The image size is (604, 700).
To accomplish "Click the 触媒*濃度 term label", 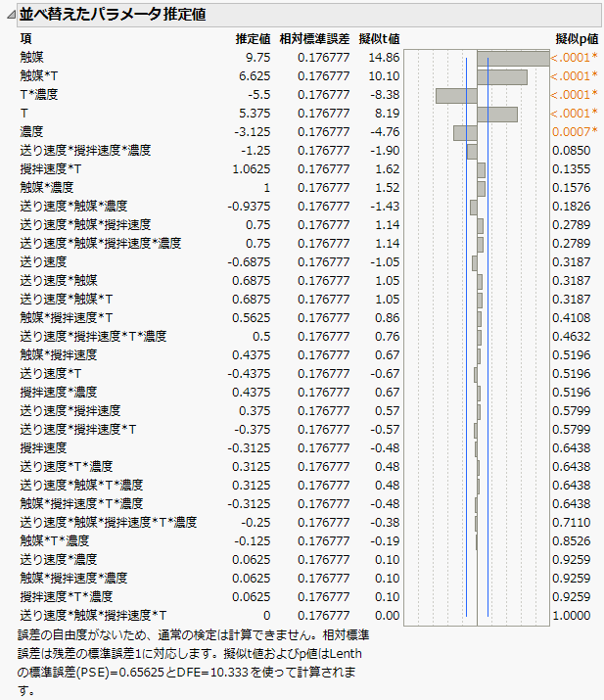I will pos(47,188).
